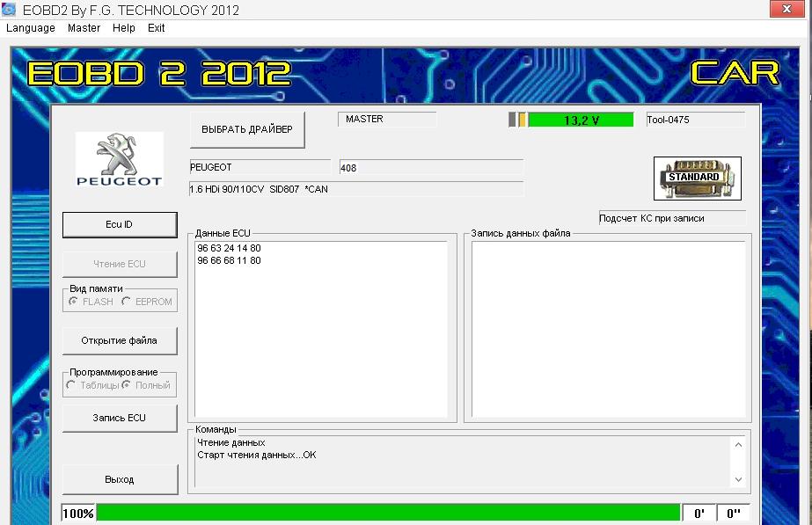This screenshot has height=525, width=812.
Task: Open the Language menu
Action: click(x=31, y=28)
